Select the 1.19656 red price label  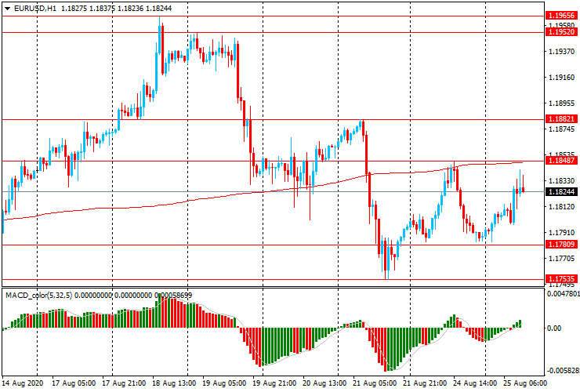561,15
